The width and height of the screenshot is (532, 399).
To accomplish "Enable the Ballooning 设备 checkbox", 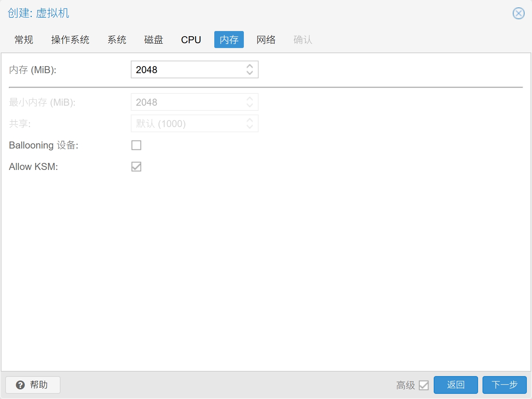I will click(136, 145).
